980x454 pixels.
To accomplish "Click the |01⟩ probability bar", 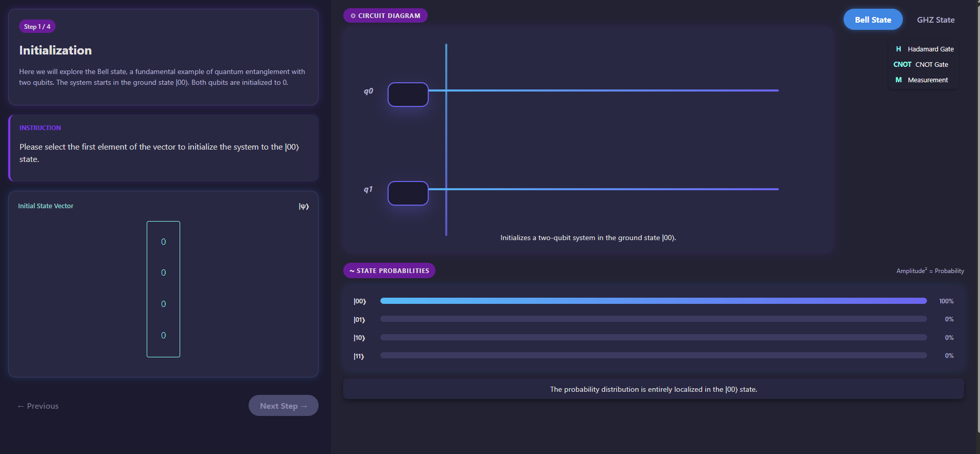I will pos(653,319).
